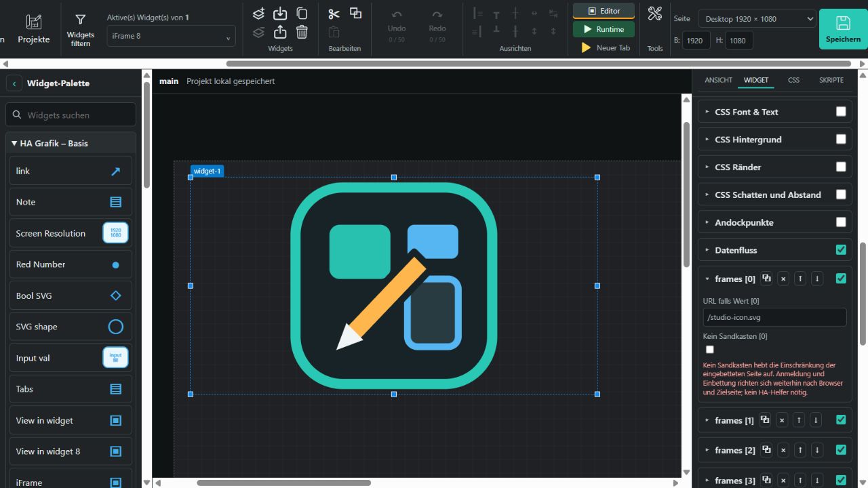Remove frames [0] with the x icon
Image resolution: width=868 pixels, height=488 pixels.
[x=783, y=279]
